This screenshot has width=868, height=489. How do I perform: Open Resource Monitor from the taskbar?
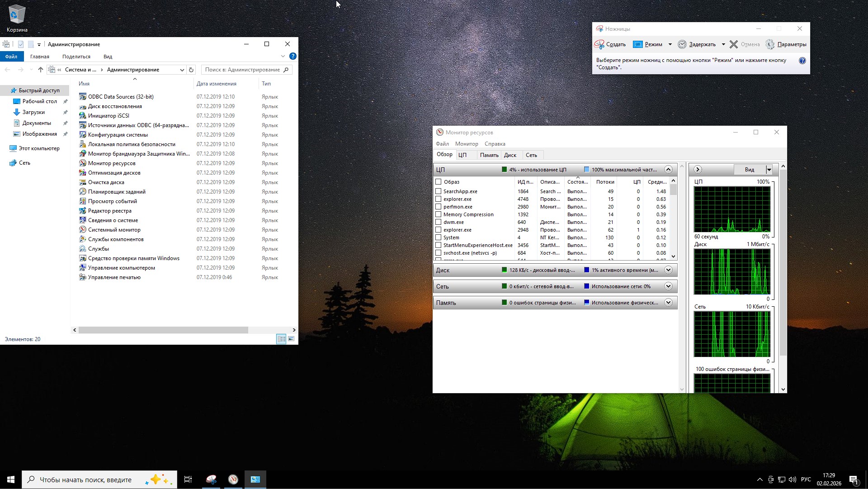pos(233,480)
